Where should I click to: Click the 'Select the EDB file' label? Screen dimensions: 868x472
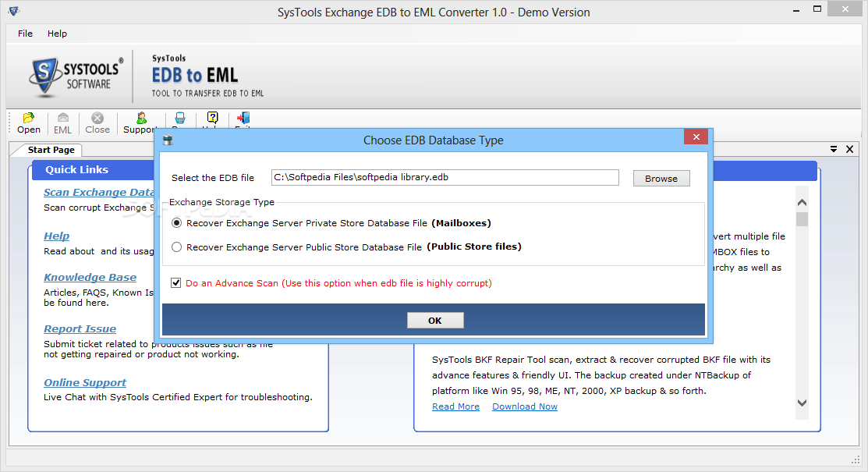click(213, 178)
